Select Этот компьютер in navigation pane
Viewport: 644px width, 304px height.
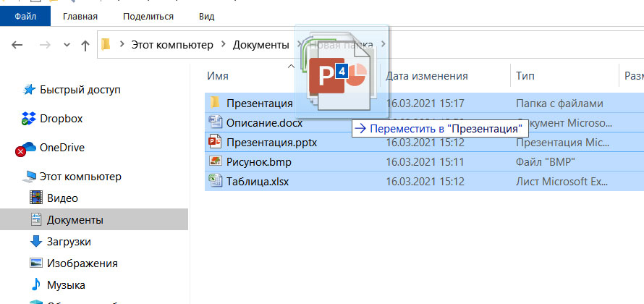pos(80,177)
